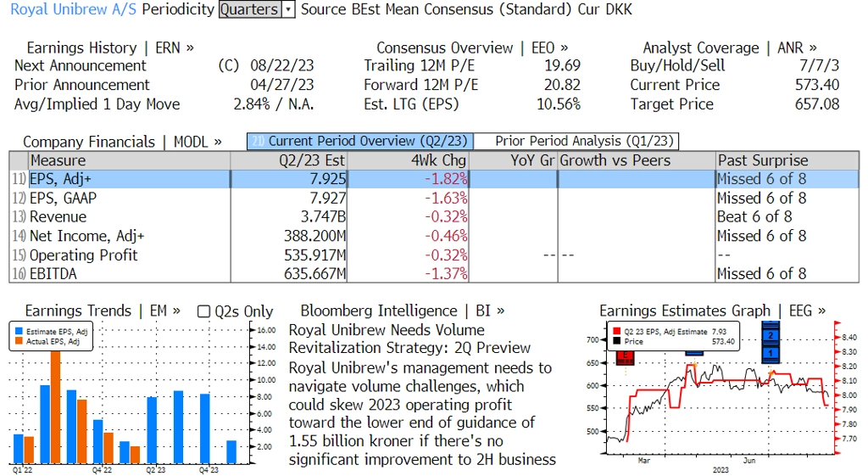Click the YoY Gr column header
The image size is (868, 476).
[513, 160]
